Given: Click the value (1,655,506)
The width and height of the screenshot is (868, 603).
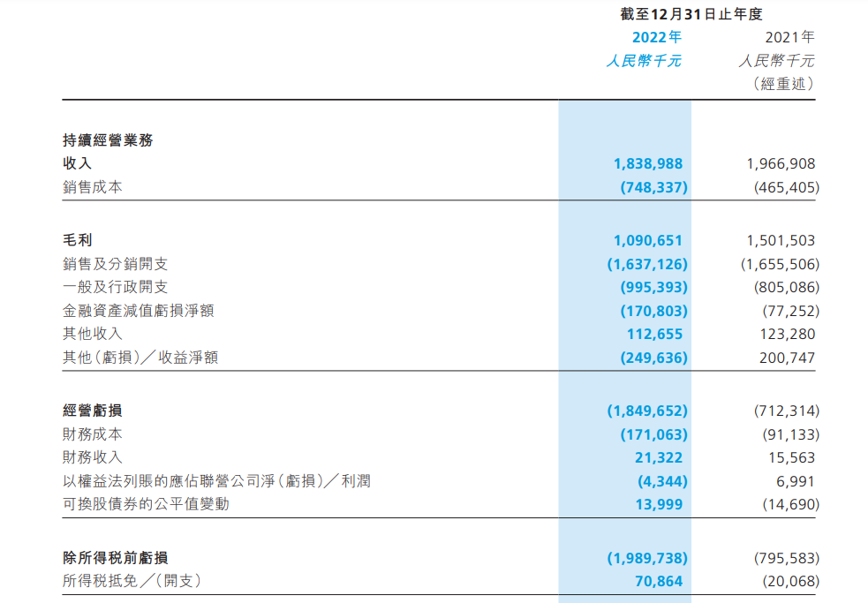Looking at the screenshot, I should pos(781,265).
